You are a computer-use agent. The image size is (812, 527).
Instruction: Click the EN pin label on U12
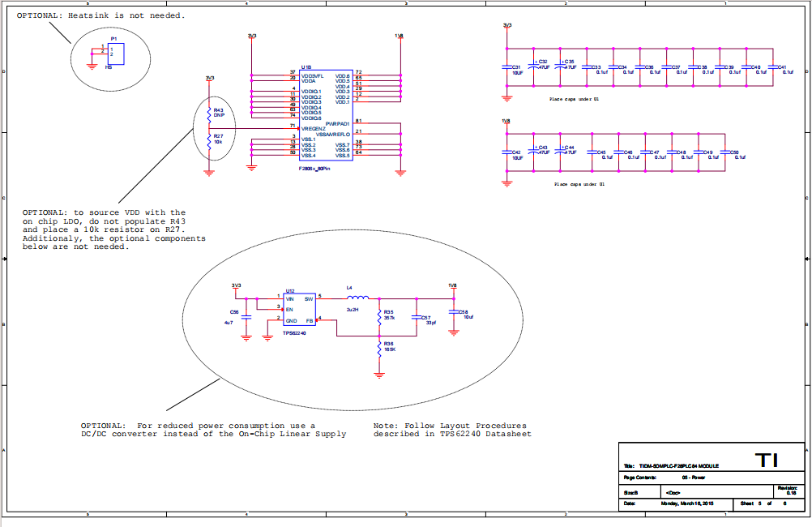coord(289,310)
